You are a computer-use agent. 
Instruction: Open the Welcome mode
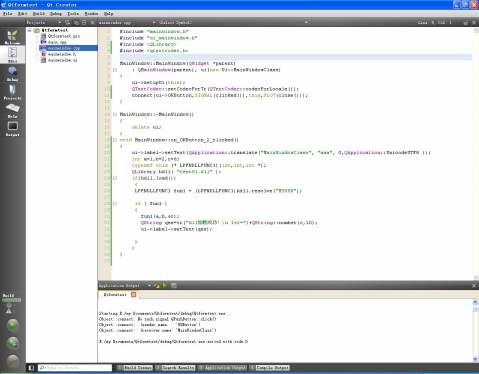point(12,37)
